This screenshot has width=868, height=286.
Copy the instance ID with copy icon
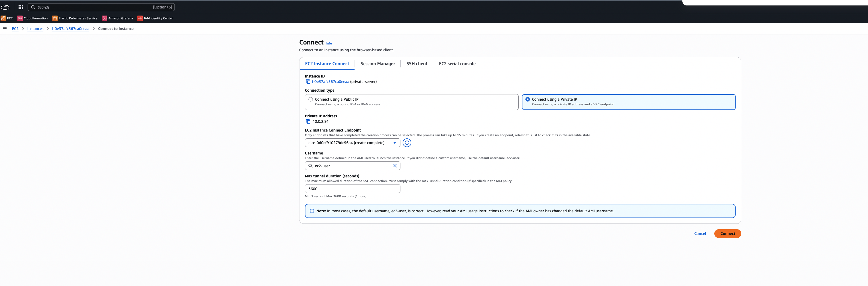point(308,82)
